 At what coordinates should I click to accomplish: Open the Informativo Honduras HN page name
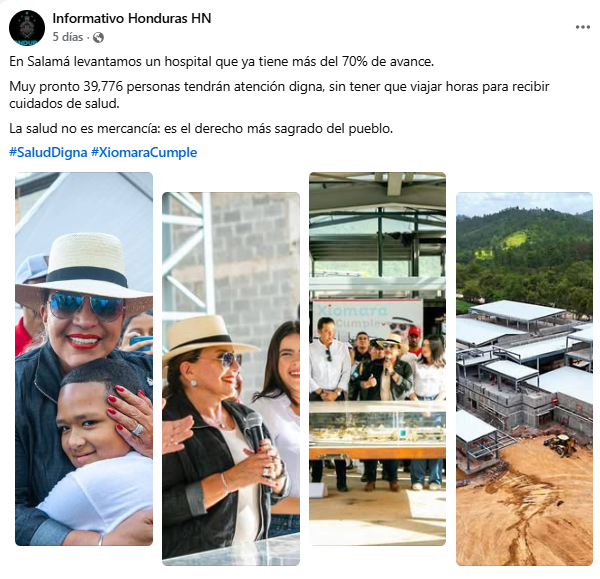click(x=132, y=18)
